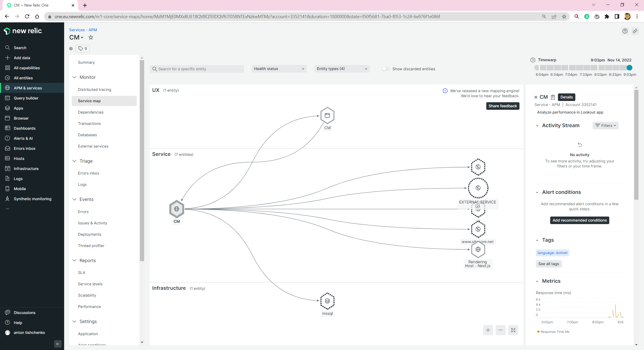
Task: Favorite the CM service with the star
Action: (x=91, y=37)
